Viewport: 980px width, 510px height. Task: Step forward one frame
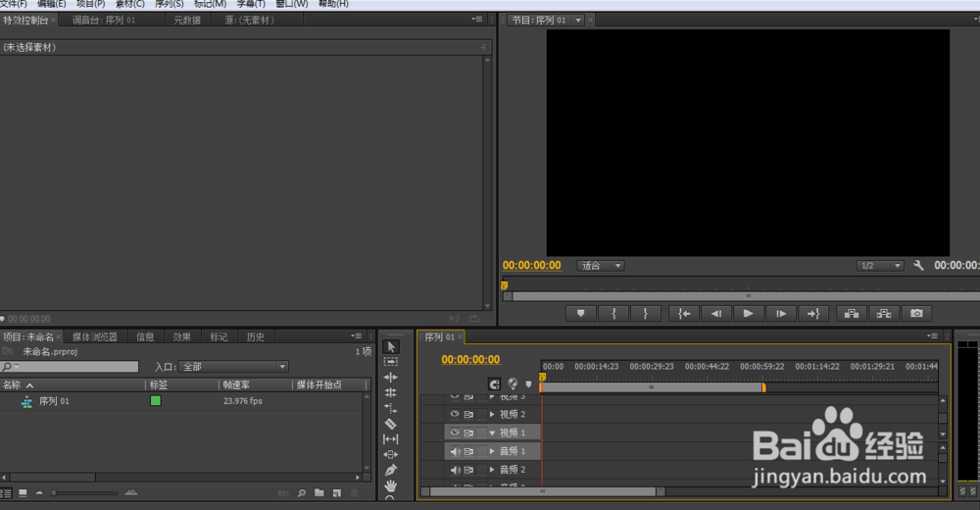[781, 314]
